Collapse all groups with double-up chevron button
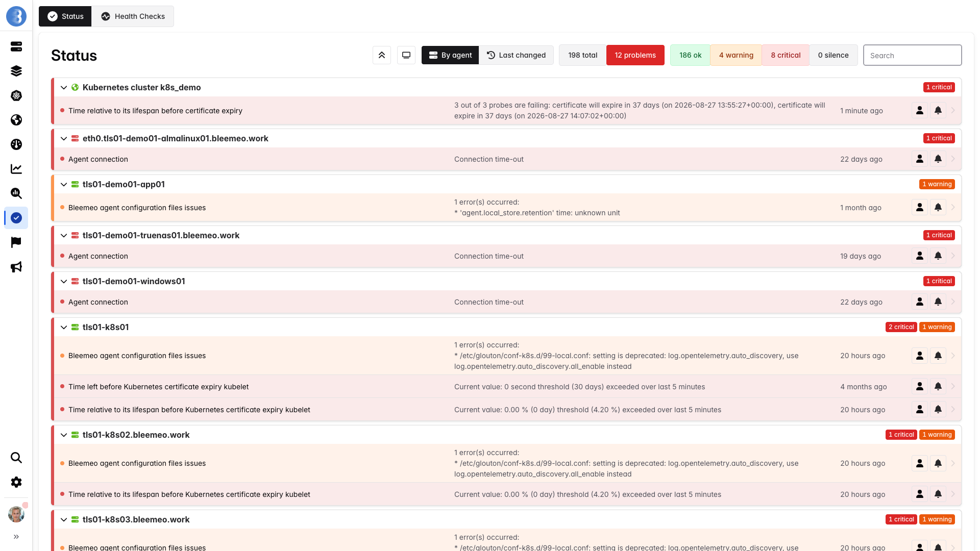 point(382,55)
